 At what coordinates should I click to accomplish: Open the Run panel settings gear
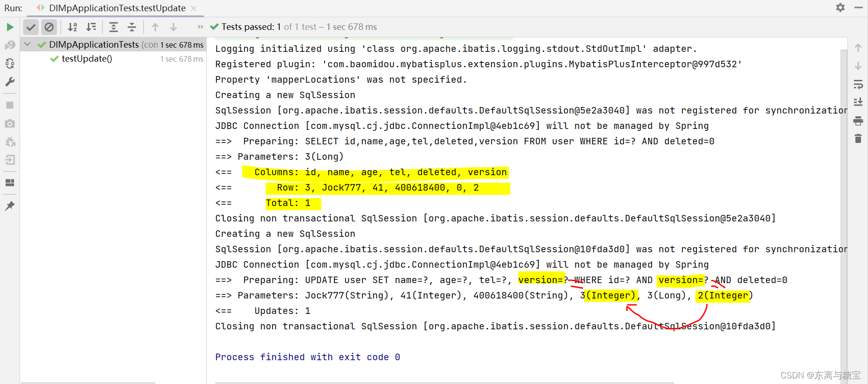[840, 7]
